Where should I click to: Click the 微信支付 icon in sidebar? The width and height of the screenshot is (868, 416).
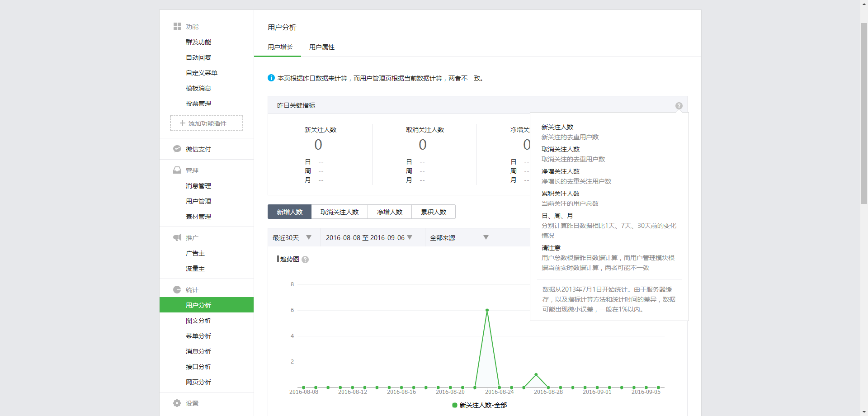click(x=177, y=149)
